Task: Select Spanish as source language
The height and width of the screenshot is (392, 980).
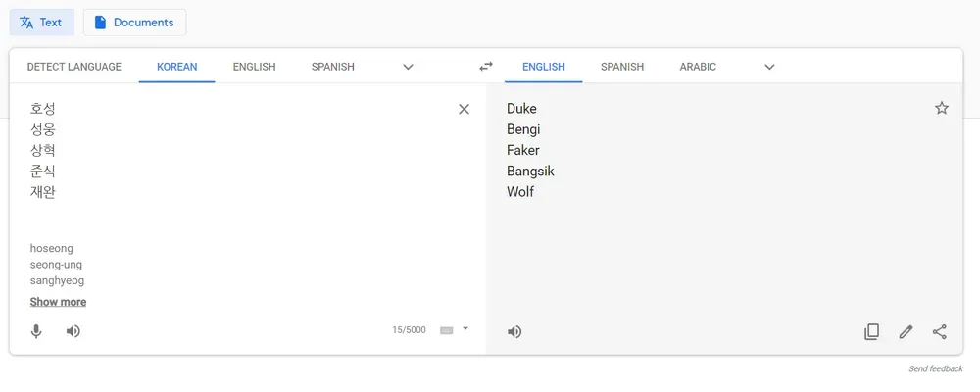Action: (332, 67)
